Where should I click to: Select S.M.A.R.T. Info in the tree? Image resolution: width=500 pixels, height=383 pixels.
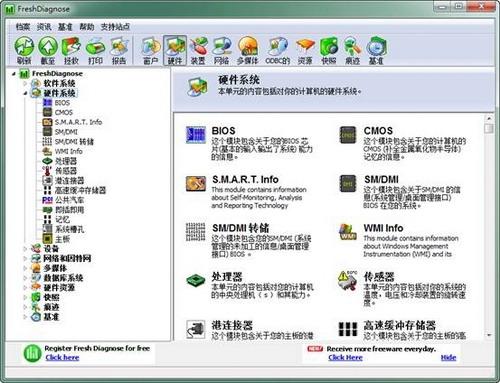[78, 122]
